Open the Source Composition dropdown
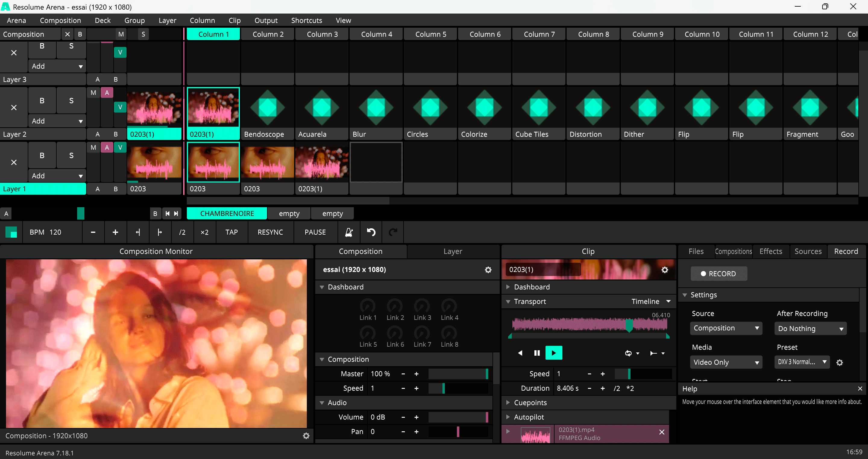This screenshot has height=459, width=868. point(726,328)
